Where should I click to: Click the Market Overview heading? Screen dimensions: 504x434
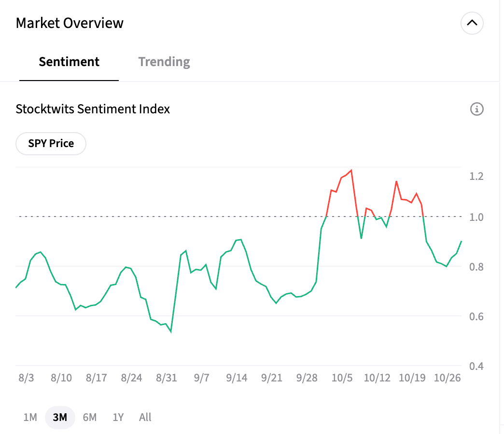tap(70, 23)
